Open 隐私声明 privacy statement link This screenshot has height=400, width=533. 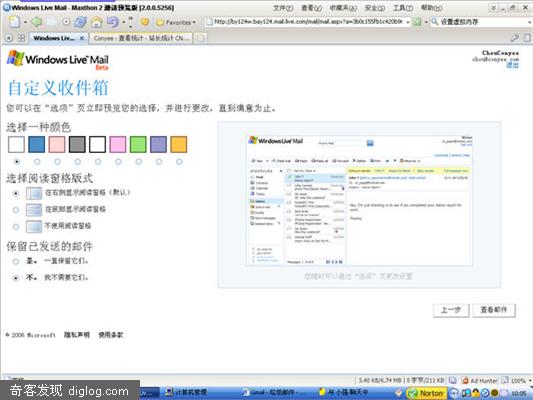[x=77, y=335]
